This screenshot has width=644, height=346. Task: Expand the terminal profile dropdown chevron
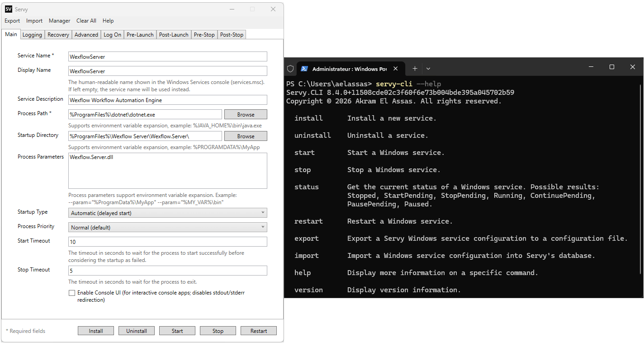pos(428,69)
